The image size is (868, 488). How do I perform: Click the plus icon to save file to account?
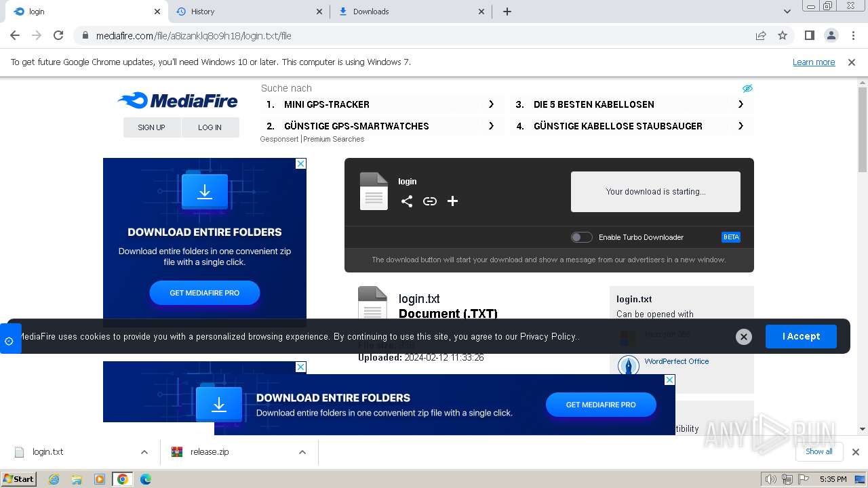coord(453,201)
